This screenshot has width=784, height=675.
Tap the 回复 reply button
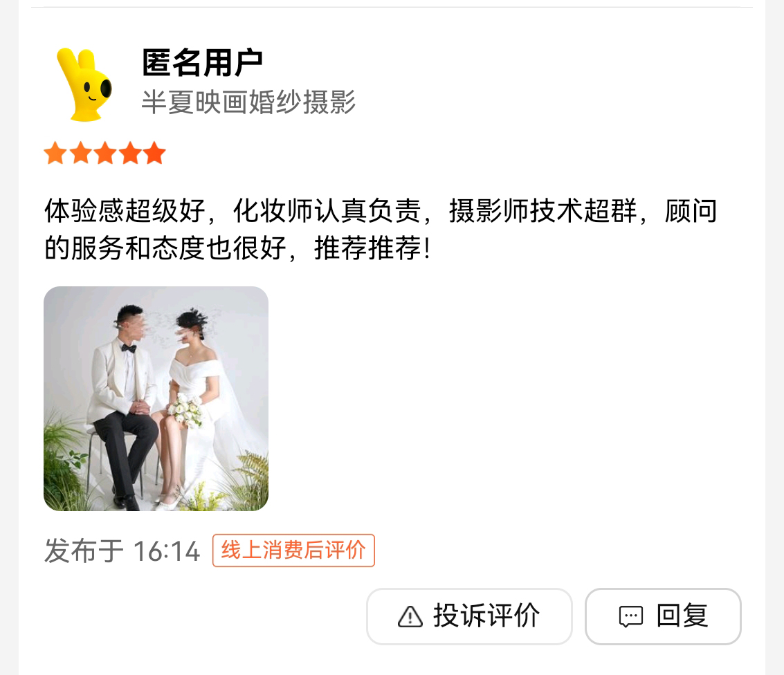(x=663, y=616)
